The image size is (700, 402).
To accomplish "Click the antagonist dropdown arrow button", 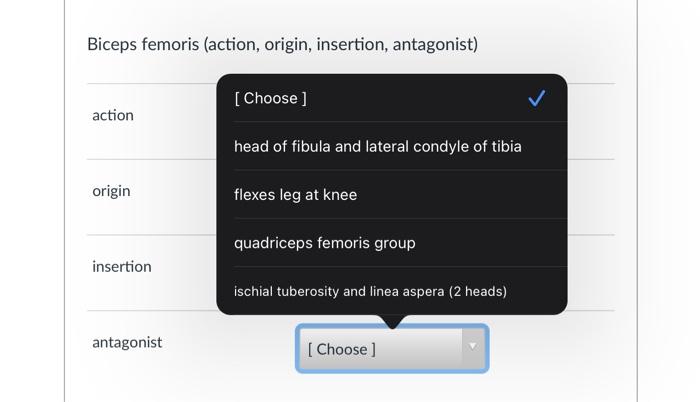I will tap(473, 348).
